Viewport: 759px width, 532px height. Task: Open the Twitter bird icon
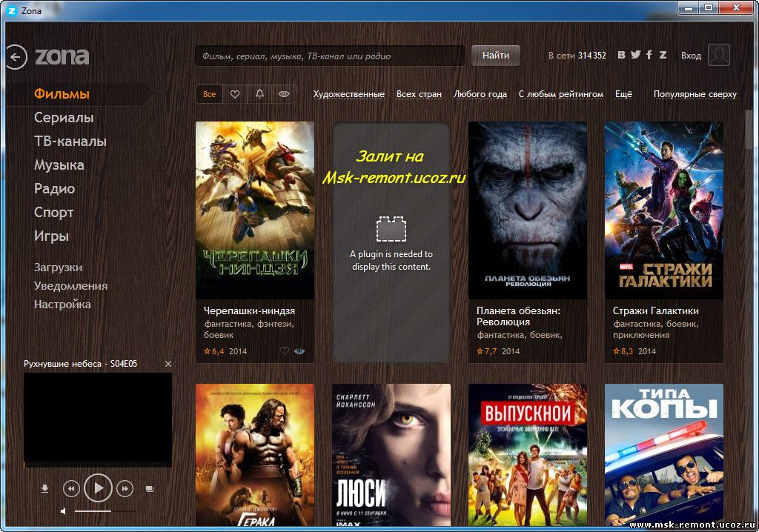click(635, 55)
